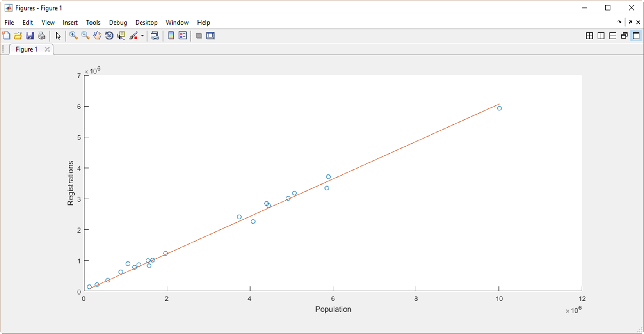
Task: Switch to floating cascade figure layout
Action: [624, 36]
